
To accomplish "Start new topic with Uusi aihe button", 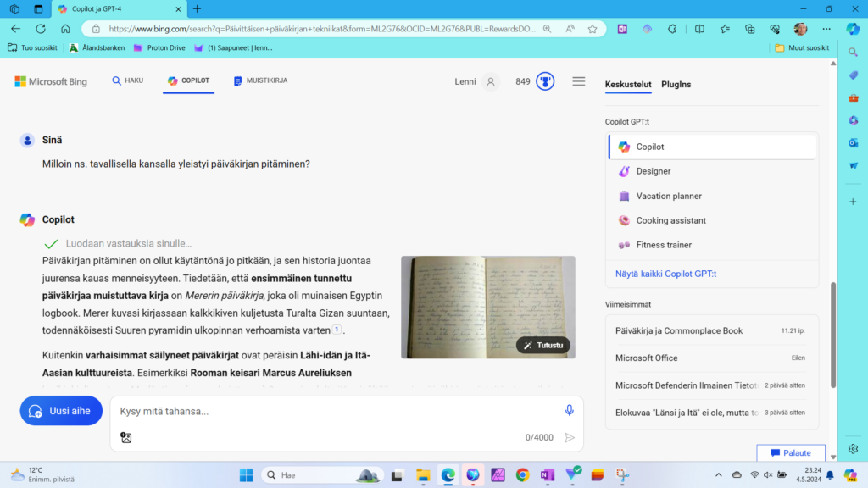I will coord(61,411).
